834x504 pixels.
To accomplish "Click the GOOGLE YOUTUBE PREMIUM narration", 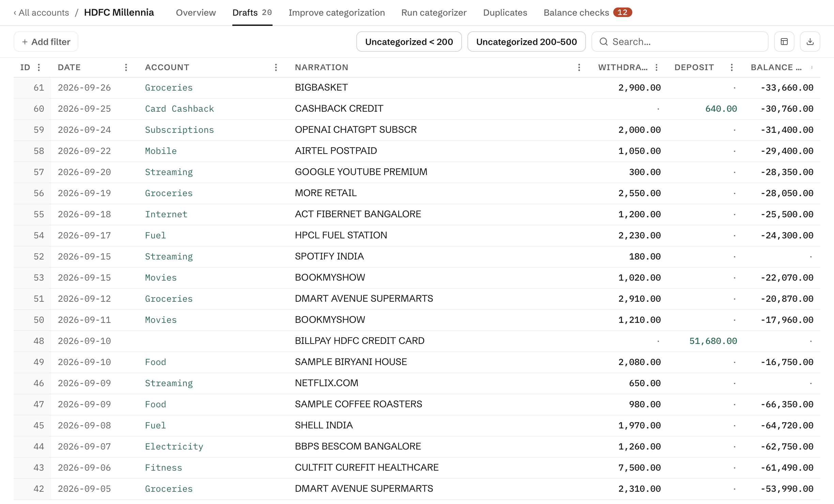I will [x=361, y=172].
